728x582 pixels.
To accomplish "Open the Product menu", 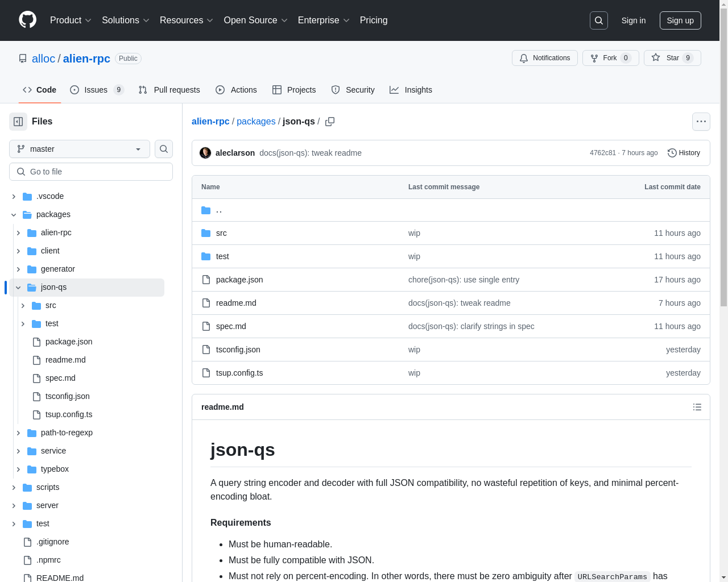I will point(71,20).
